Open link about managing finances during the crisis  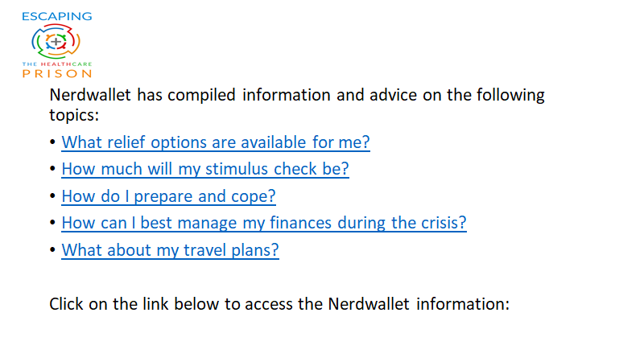264,223
